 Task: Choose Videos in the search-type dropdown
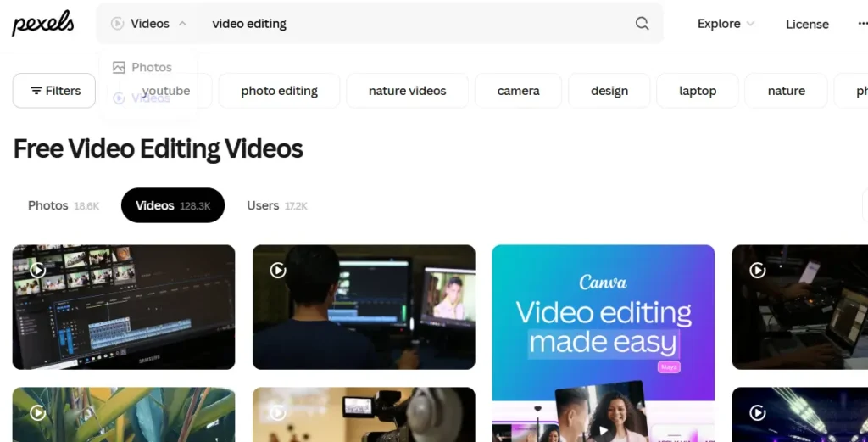(142, 98)
